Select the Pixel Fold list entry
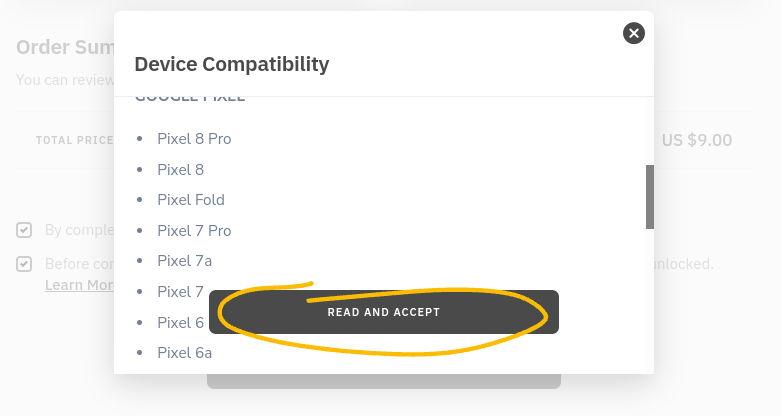Screen dimensions: 781x416 pos(191,200)
